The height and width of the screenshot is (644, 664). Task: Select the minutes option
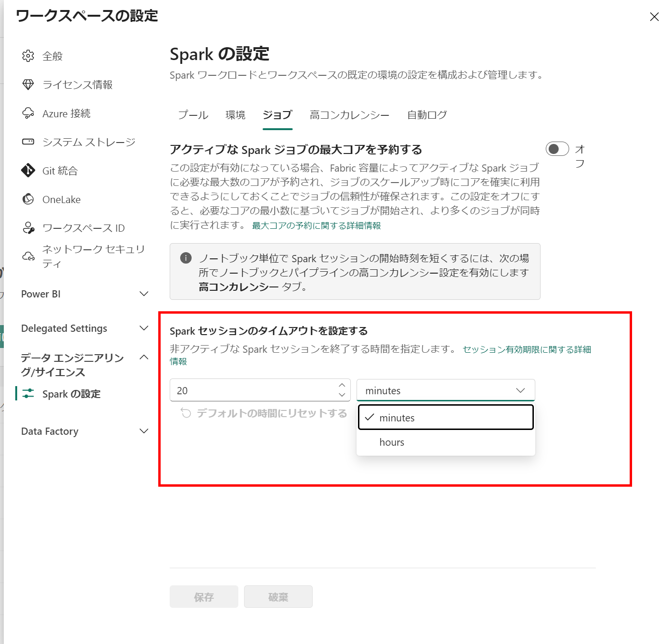[x=446, y=418]
